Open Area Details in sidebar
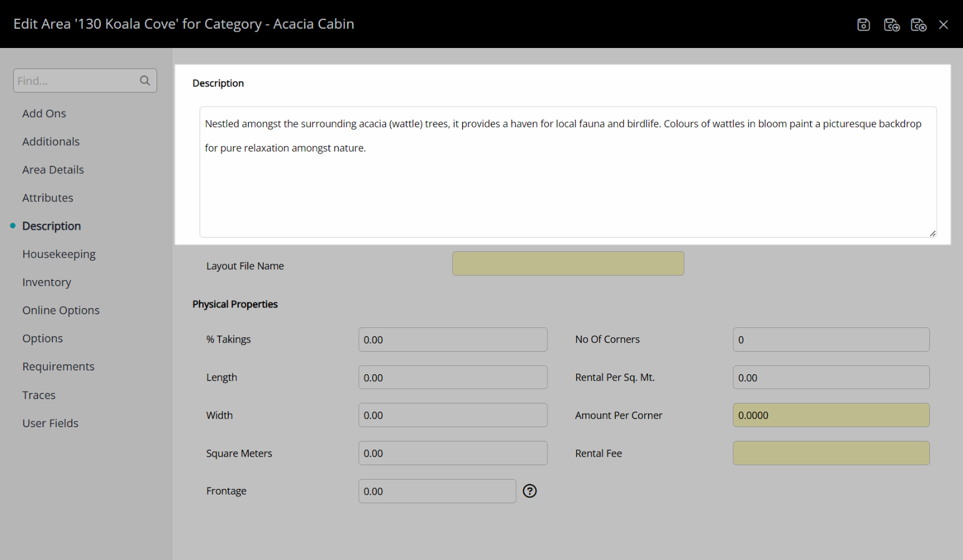This screenshot has width=963, height=560. (53, 170)
